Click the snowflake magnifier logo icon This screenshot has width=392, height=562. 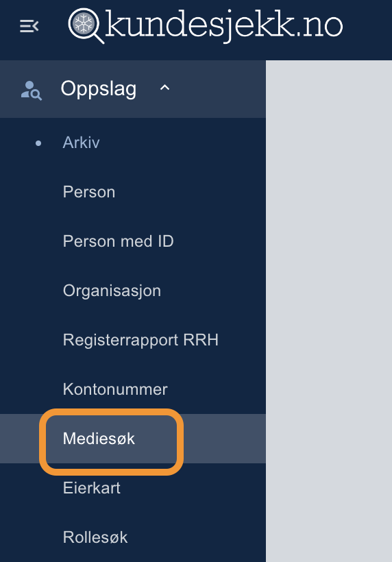pyautogui.click(x=86, y=25)
